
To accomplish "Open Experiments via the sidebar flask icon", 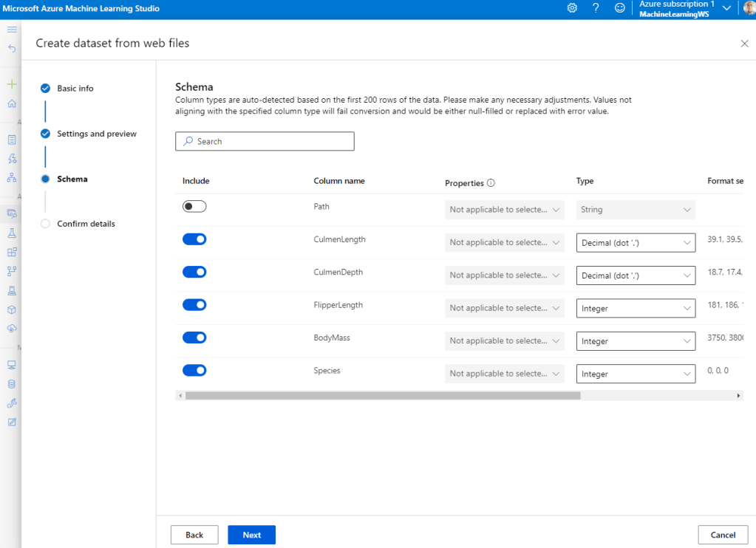I will click(x=12, y=233).
